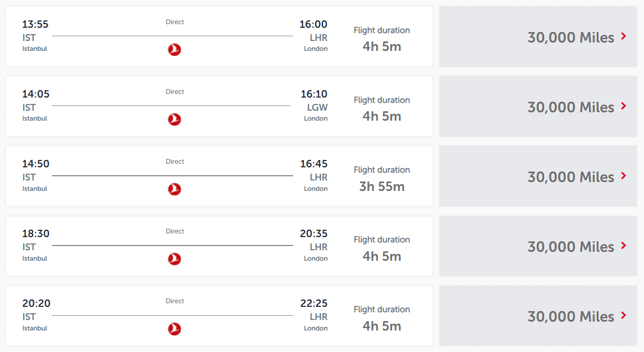Screen dimensions: 644x352
Task: Click Turkish Airlines logo on 20:20 flight
Action: click(x=174, y=329)
